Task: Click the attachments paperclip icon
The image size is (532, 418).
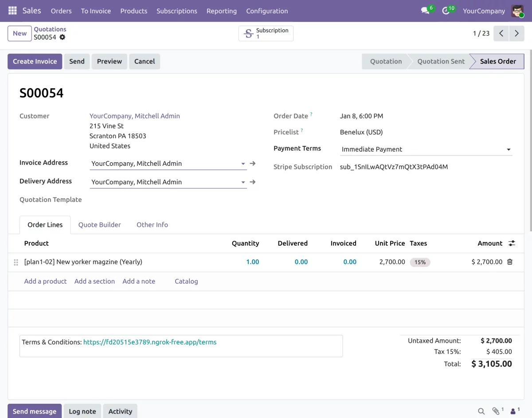Action: 496,411
